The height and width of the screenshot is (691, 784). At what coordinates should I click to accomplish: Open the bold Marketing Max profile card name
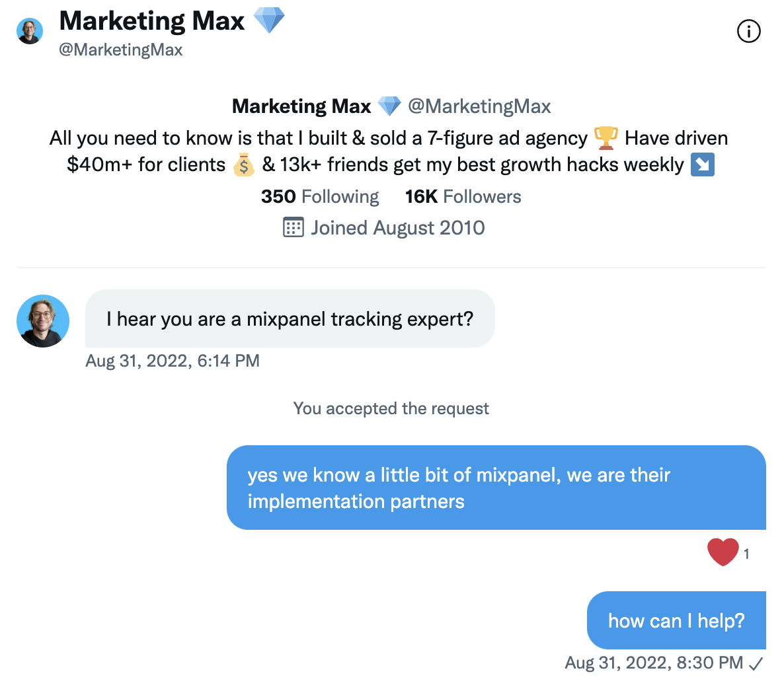pyautogui.click(x=301, y=106)
